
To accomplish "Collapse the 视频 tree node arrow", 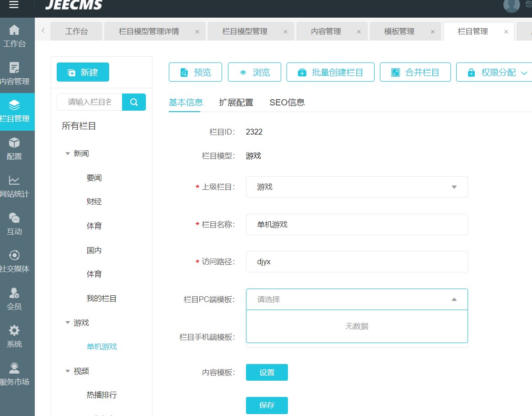I will point(68,371).
